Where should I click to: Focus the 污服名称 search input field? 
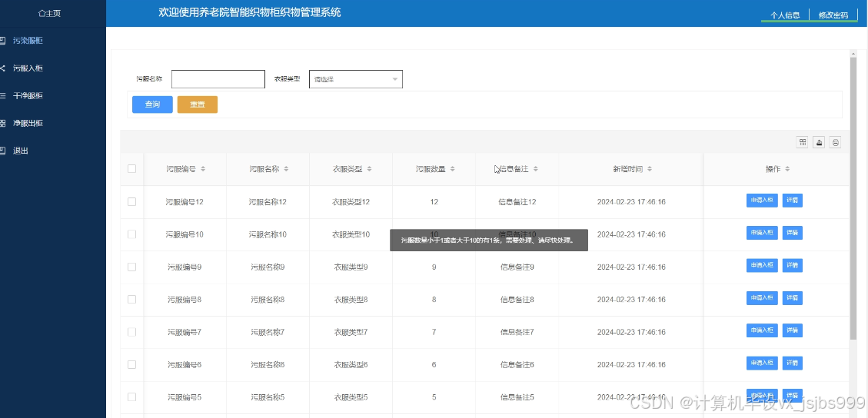[x=218, y=79]
